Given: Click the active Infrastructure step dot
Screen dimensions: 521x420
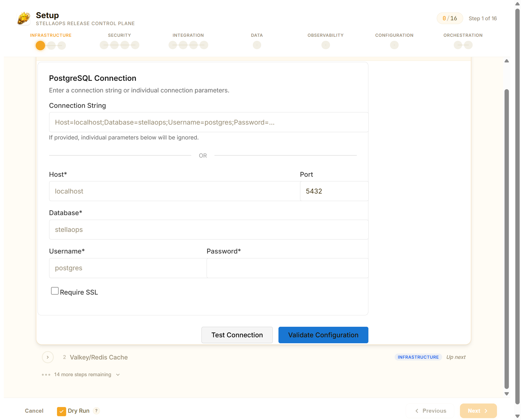Looking at the screenshot, I should point(40,45).
